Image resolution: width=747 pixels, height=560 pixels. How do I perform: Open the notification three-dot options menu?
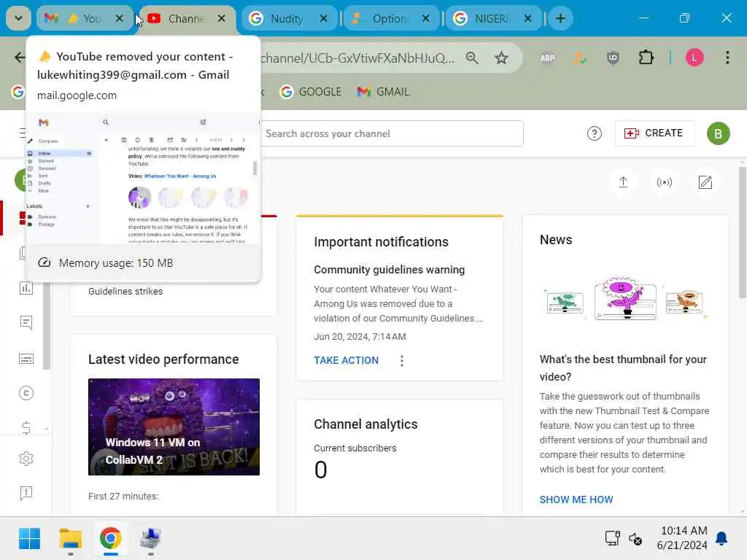click(x=402, y=360)
